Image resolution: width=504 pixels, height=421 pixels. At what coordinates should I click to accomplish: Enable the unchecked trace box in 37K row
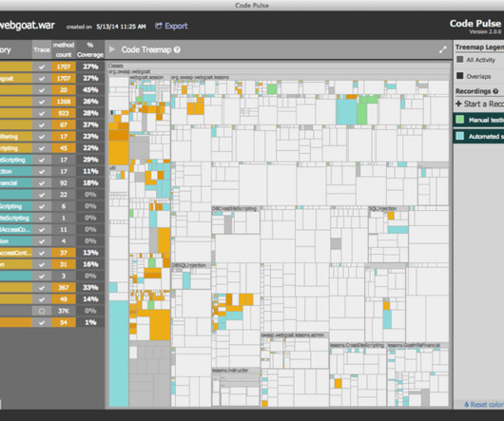tap(42, 311)
